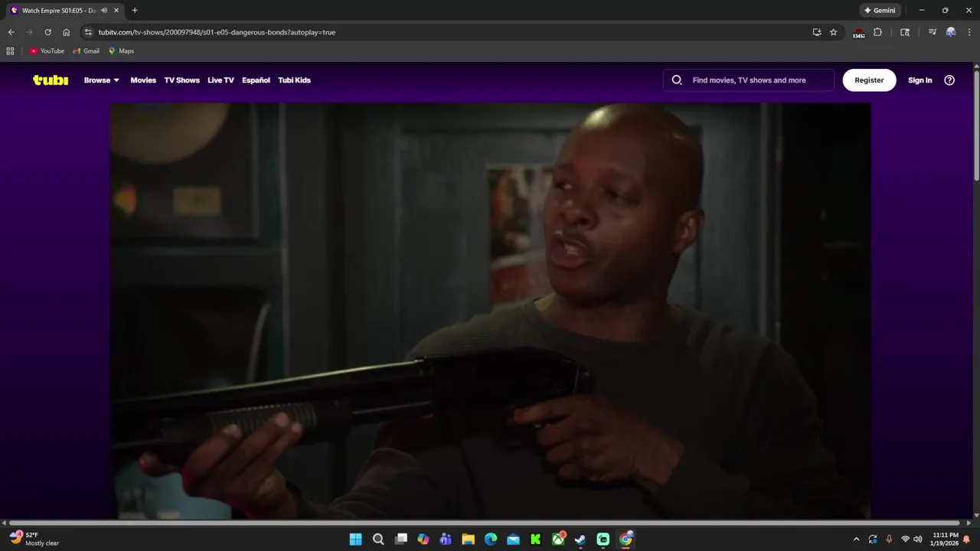Open the green K app on taskbar
980x551 pixels.
tap(536, 540)
